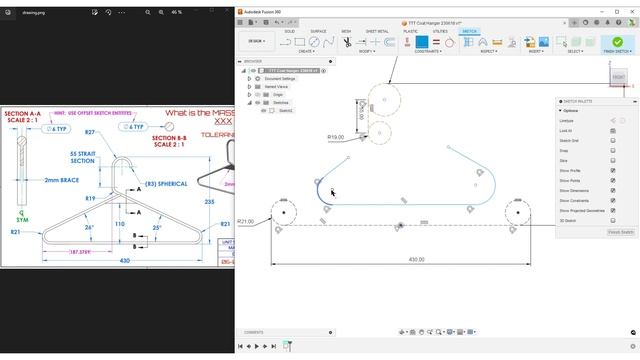
Task: Select the Line tool in Create group
Action: (285, 42)
